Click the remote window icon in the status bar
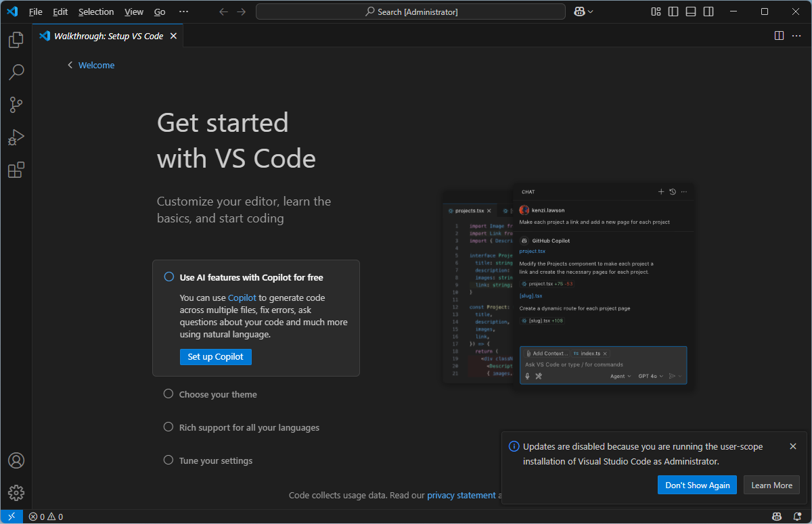Screen dimensions: 812x524 (12, 517)
